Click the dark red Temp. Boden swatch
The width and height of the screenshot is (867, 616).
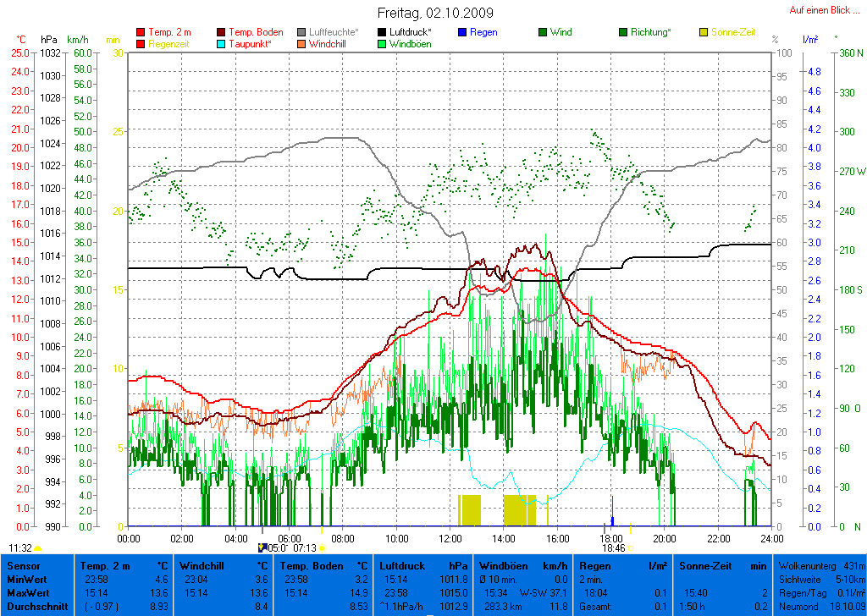pyautogui.click(x=222, y=32)
